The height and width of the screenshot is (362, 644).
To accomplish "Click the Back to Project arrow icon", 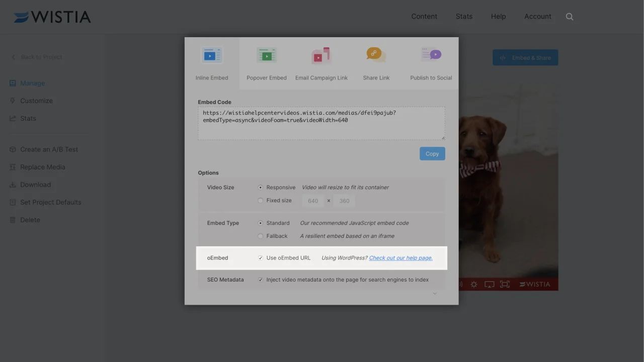I will 14,57.
